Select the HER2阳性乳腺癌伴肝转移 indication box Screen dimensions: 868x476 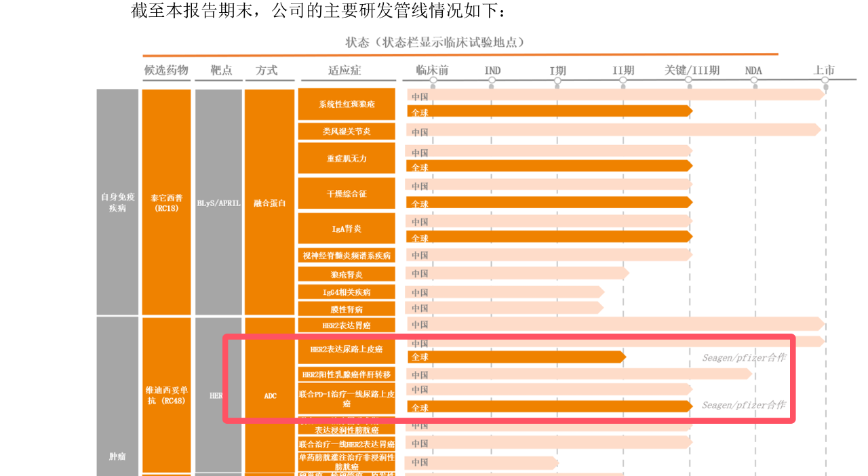pos(347,374)
